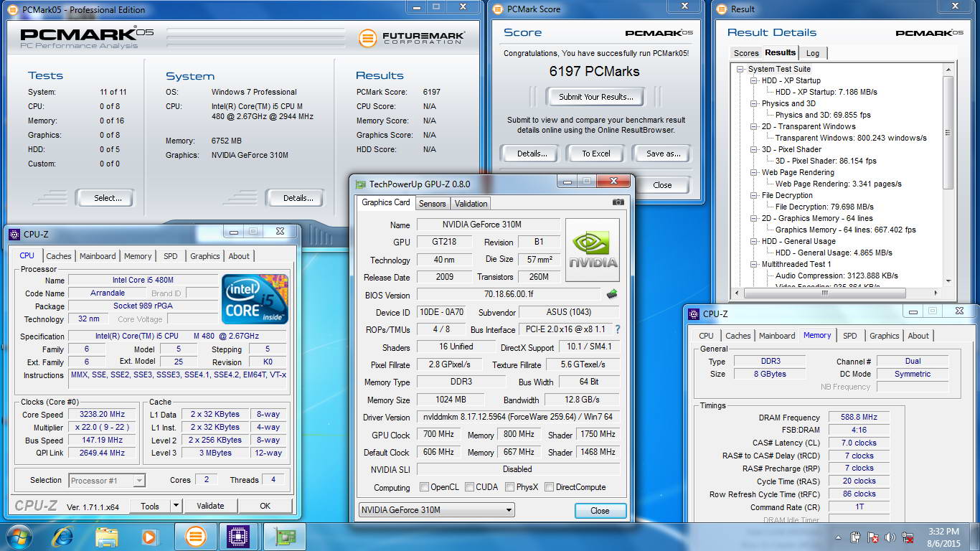Click the OK button in CPU-Z
Screen dimensions: 980x551
tap(265, 506)
